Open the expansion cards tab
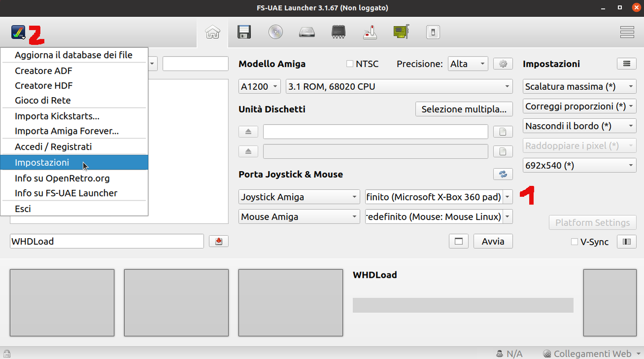 [x=401, y=33]
